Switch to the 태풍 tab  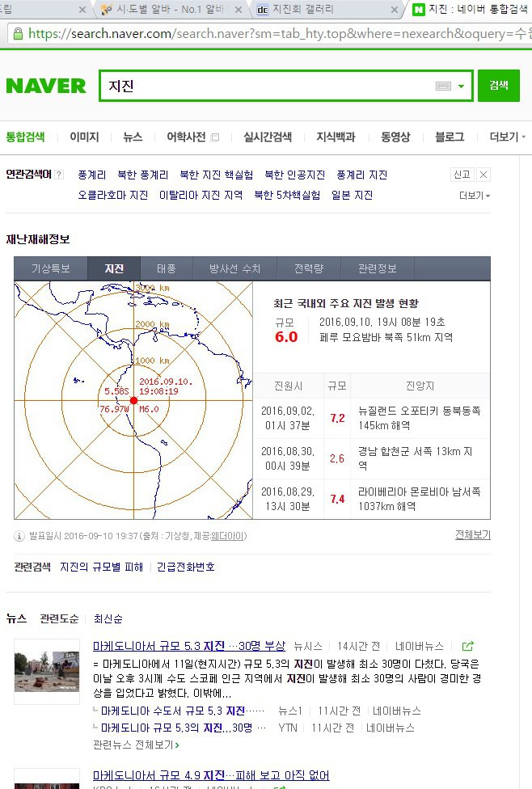tap(166, 268)
